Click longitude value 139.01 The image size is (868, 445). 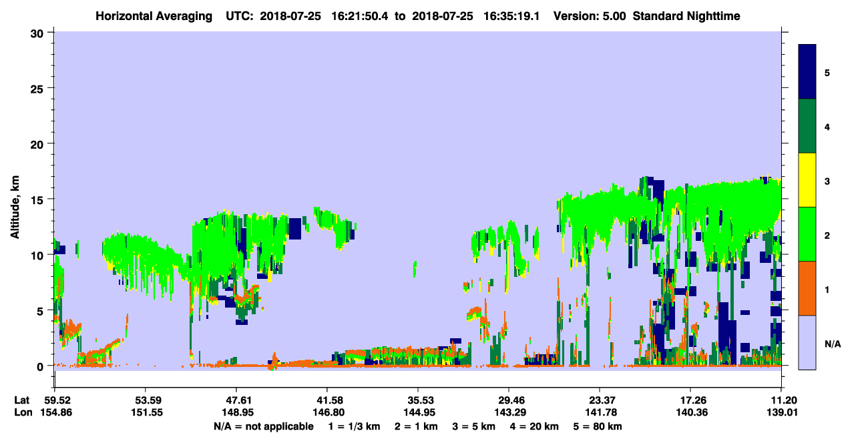[781, 412]
